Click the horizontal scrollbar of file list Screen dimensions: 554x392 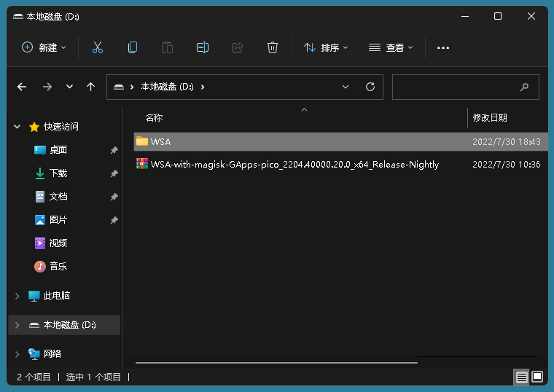(x=276, y=363)
